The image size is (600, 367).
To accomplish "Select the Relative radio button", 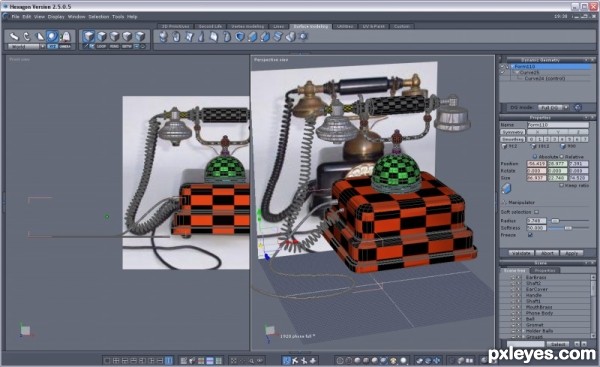I will point(562,157).
